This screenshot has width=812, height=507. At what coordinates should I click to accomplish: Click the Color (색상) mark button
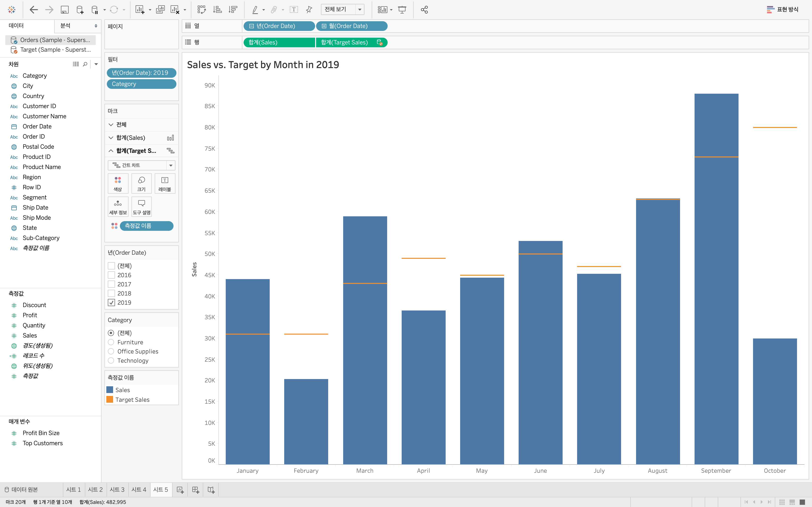[x=118, y=183]
